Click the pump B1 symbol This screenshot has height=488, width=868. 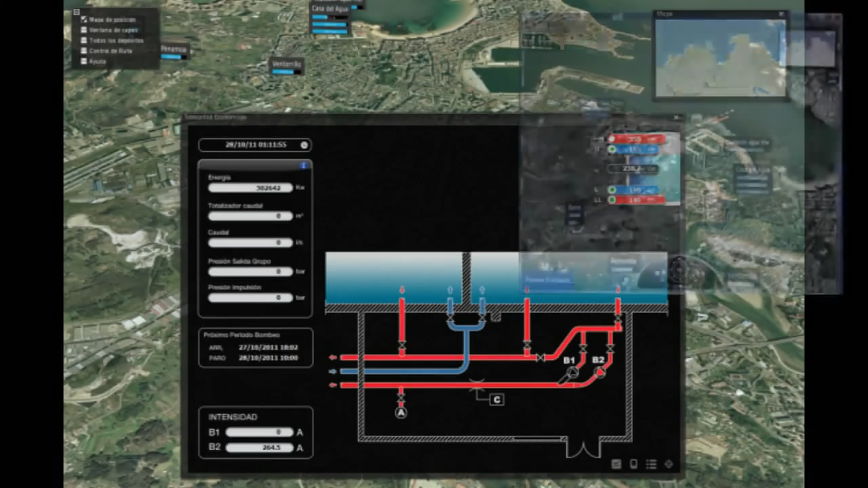573,372
